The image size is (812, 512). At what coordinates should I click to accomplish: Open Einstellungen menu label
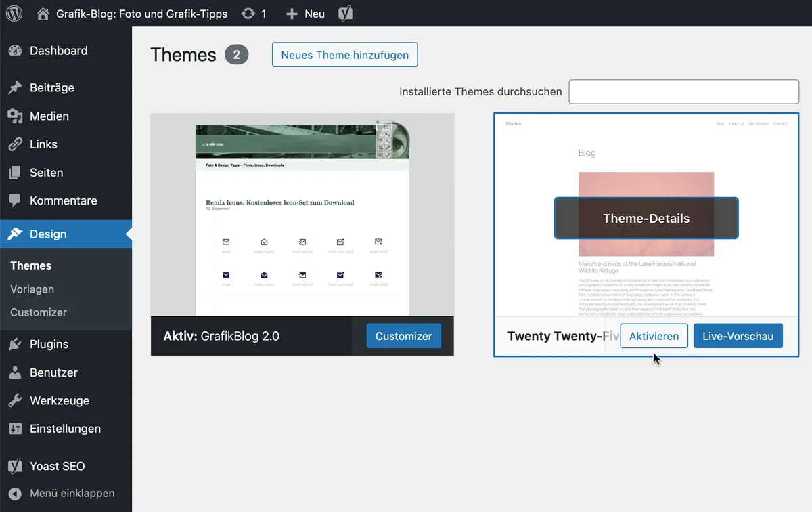[66, 429]
